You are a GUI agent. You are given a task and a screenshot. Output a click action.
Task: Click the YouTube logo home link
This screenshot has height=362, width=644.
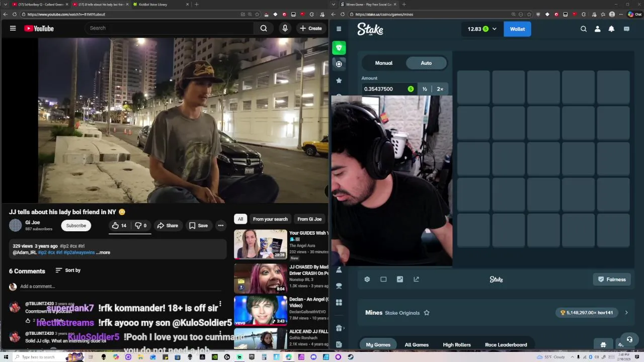pyautogui.click(x=39, y=28)
